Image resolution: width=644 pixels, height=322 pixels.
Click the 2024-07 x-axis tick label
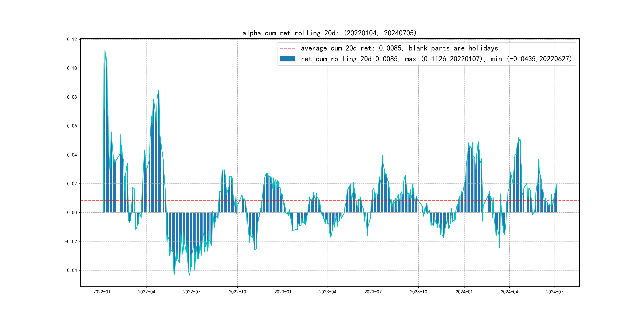555,292
